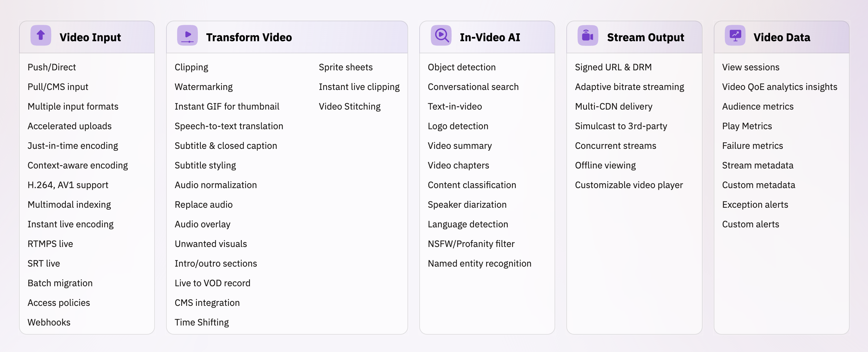Open Webhooks entry
Image resolution: width=868 pixels, height=352 pixels.
tap(49, 322)
